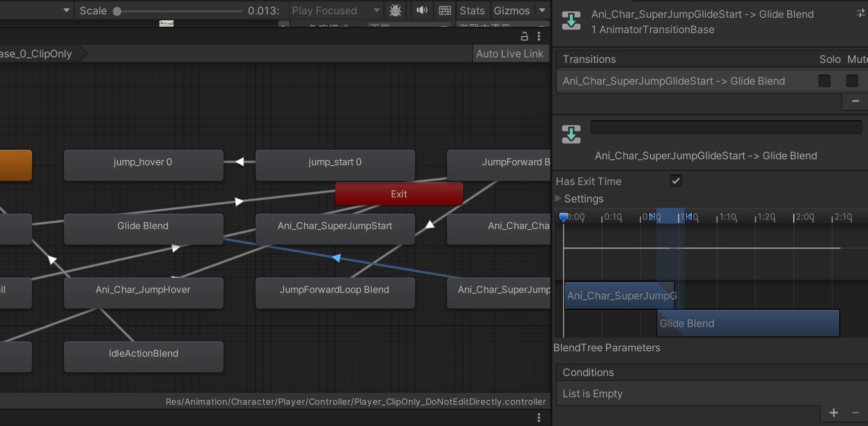The height and width of the screenshot is (426, 868).
Task: Select the orange default state node
Action: pos(16,165)
